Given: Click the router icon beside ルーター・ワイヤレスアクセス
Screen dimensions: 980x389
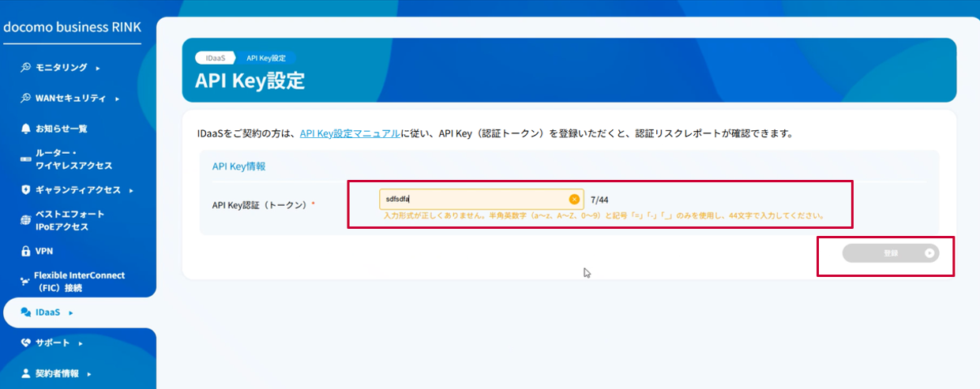Looking at the screenshot, I should [x=26, y=159].
